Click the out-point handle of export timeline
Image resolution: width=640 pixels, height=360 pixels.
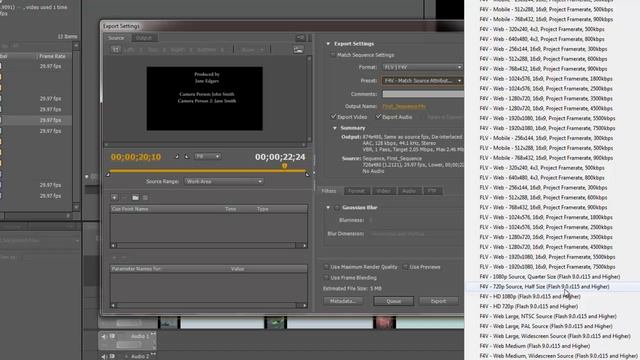pos(307,174)
